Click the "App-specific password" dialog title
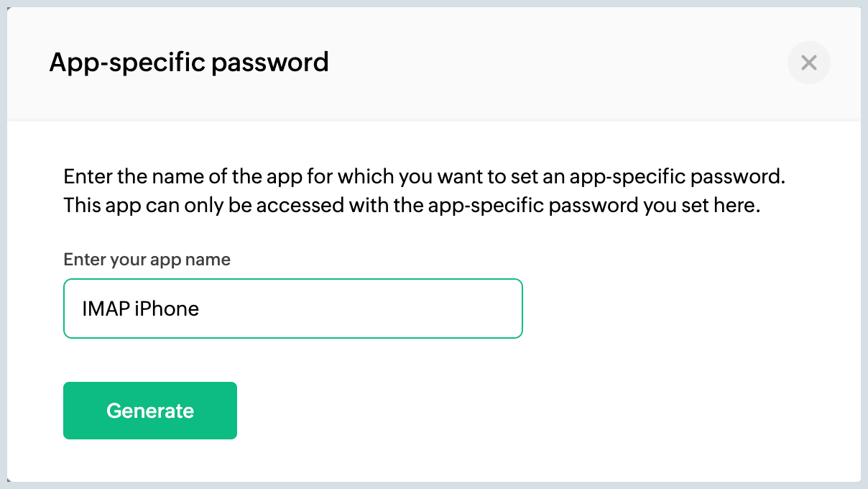The image size is (868, 489). pos(188,63)
